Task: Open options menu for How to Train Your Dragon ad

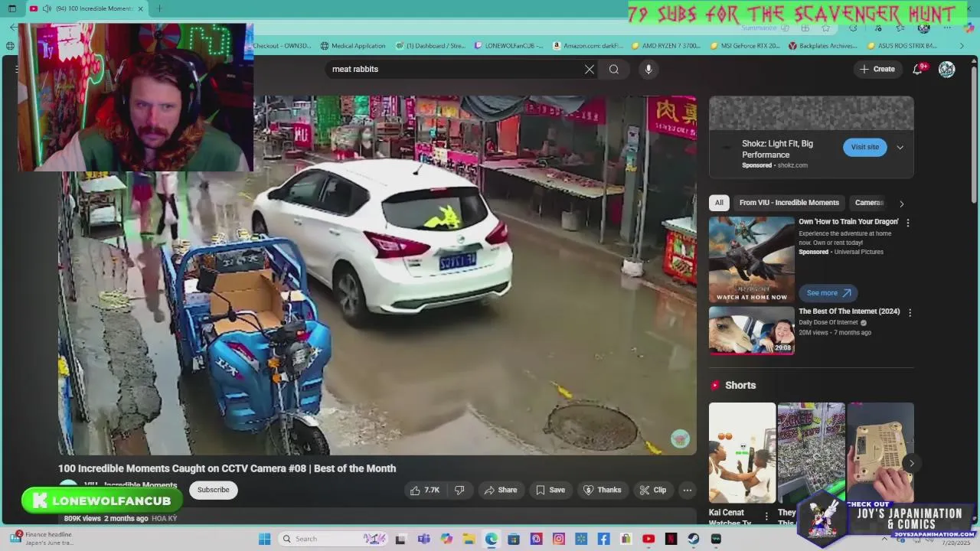Action: [x=908, y=223]
